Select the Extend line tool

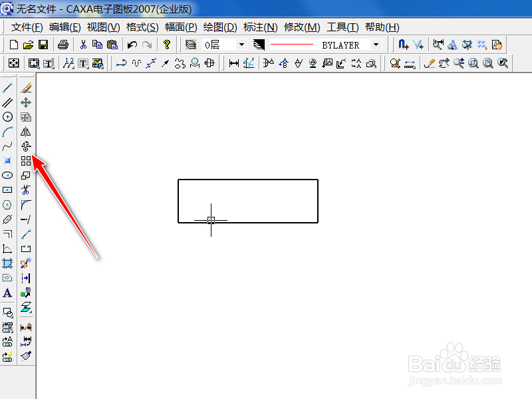[x=26, y=219]
